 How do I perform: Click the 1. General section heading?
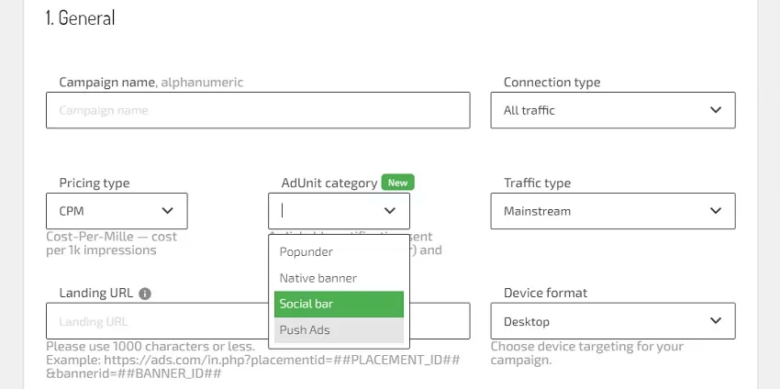tap(80, 17)
